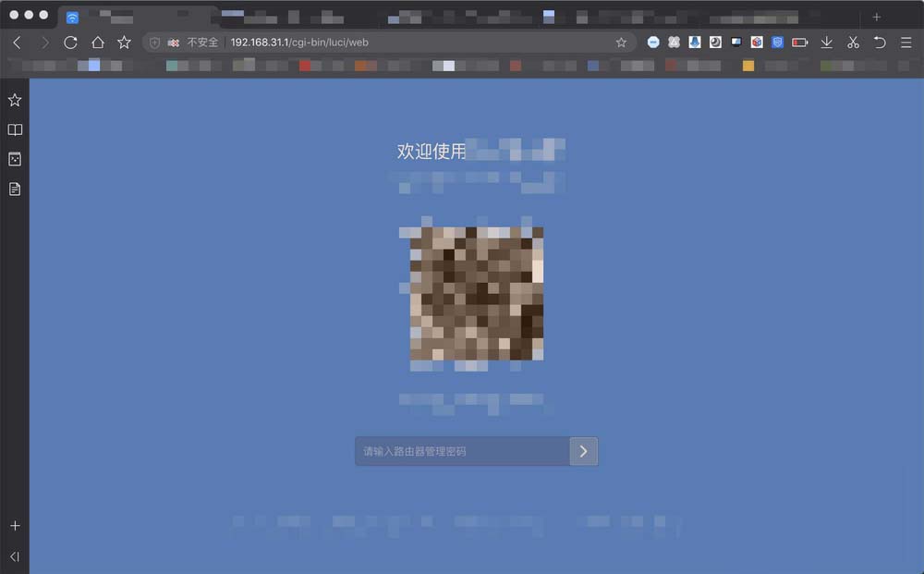Click the red battery extension icon
The height and width of the screenshot is (574, 924).
point(799,42)
